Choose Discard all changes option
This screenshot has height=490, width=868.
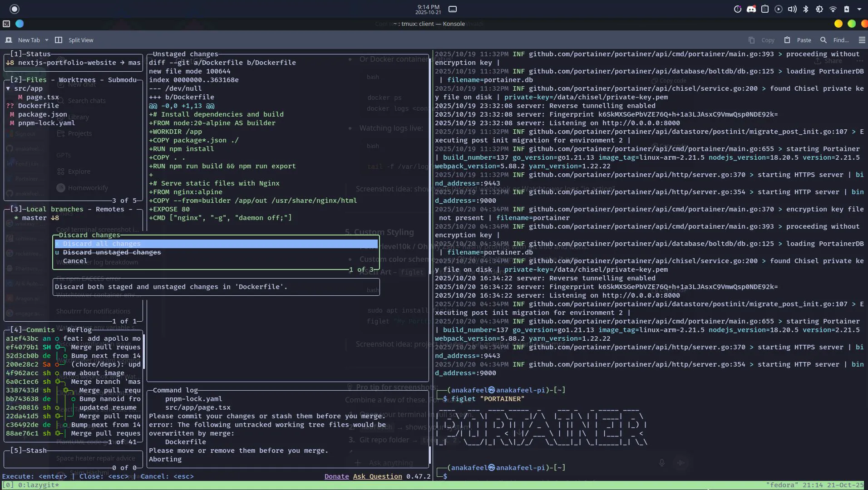pyautogui.click(x=216, y=244)
